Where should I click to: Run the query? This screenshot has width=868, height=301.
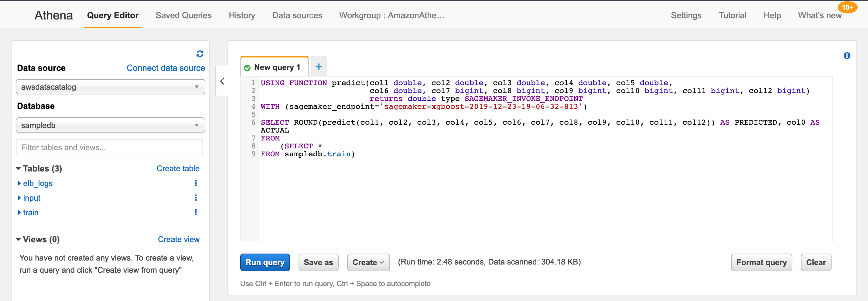[265, 262]
